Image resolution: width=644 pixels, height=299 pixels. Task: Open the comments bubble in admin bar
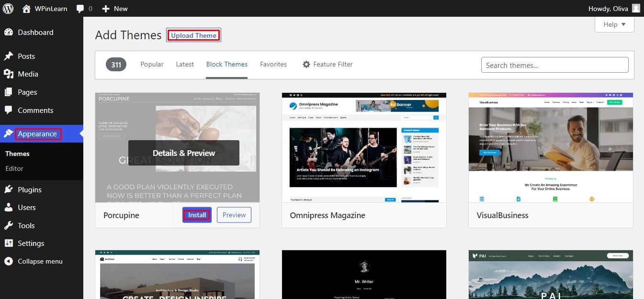point(80,9)
